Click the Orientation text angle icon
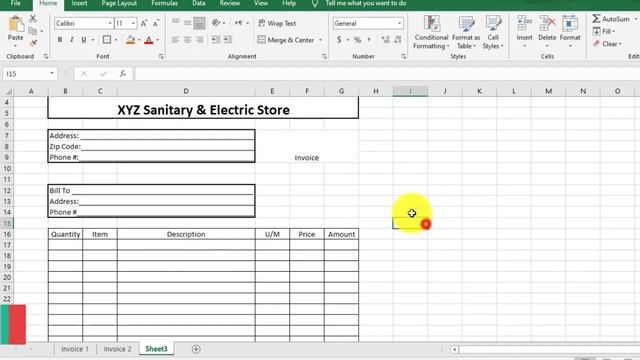640x360 pixels. [x=216, y=23]
